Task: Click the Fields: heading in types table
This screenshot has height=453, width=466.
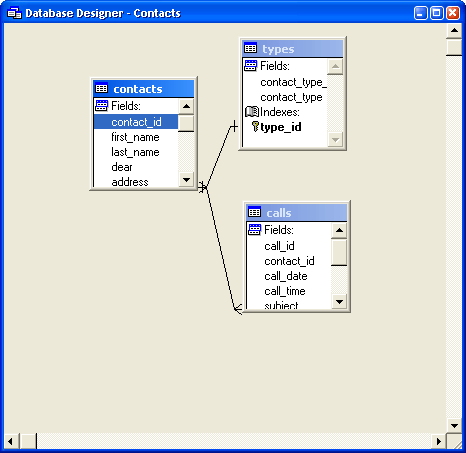Action: [x=275, y=66]
